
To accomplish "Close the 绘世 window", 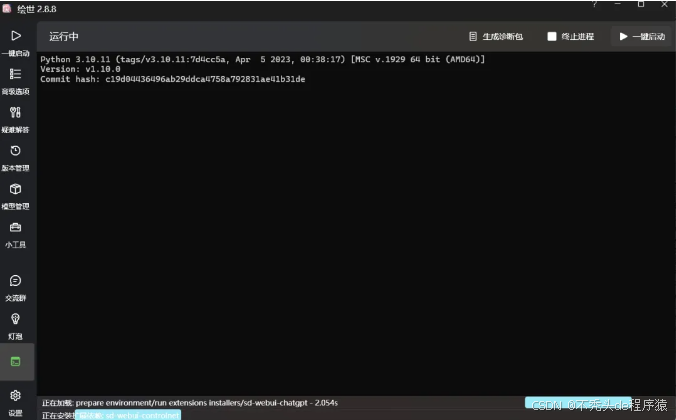I will (664, 4).
